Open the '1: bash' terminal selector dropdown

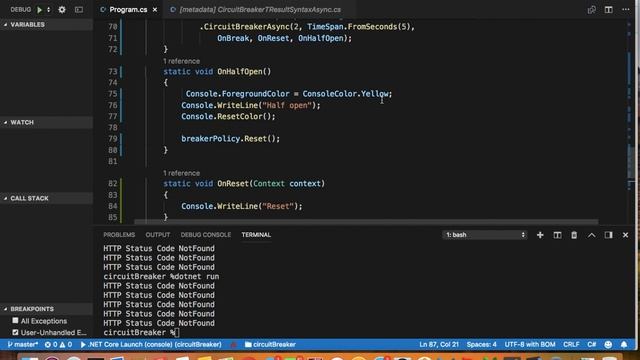(484, 235)
